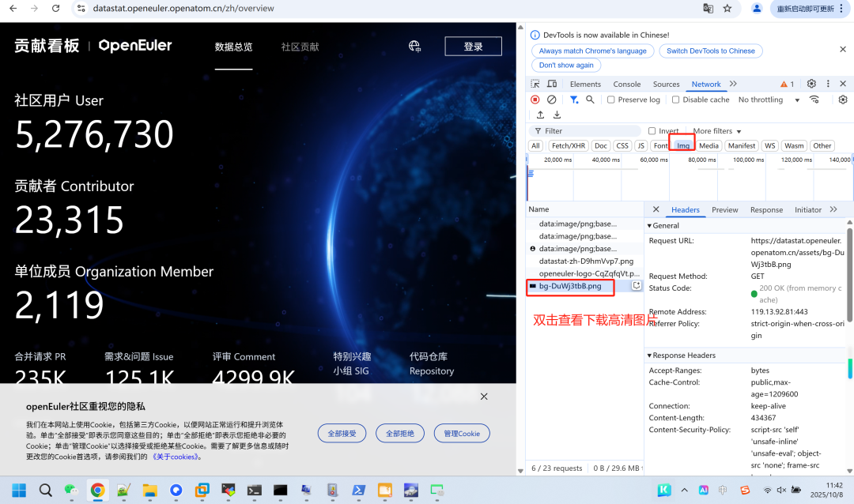
Task: Check the Disable cache checkbox
Action: click(675, 99)
